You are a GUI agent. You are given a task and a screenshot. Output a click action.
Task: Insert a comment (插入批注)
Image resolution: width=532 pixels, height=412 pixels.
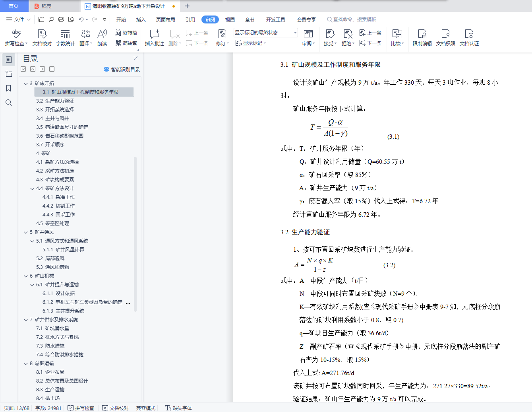pos(154,38)
